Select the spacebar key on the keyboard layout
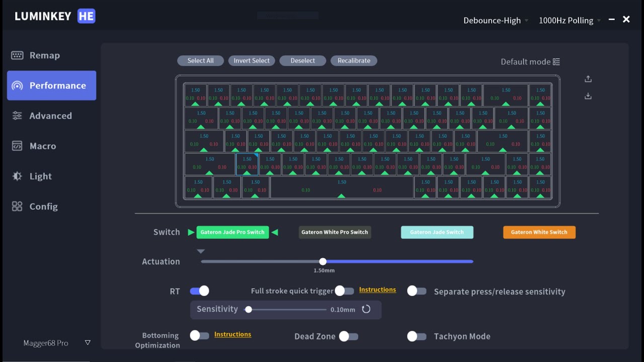The width and height of the screenshot is (644, 362). [342, 187]
